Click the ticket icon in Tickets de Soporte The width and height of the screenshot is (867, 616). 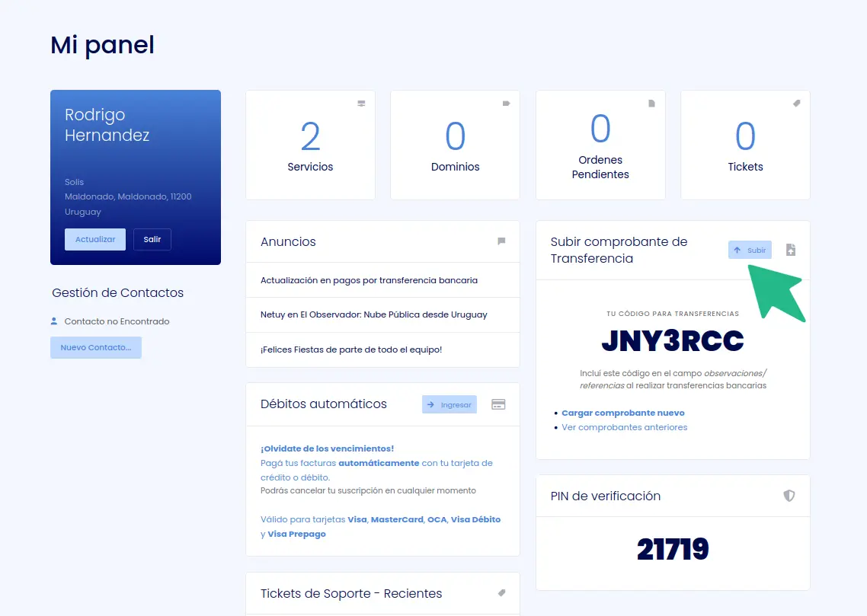[501, 593]
